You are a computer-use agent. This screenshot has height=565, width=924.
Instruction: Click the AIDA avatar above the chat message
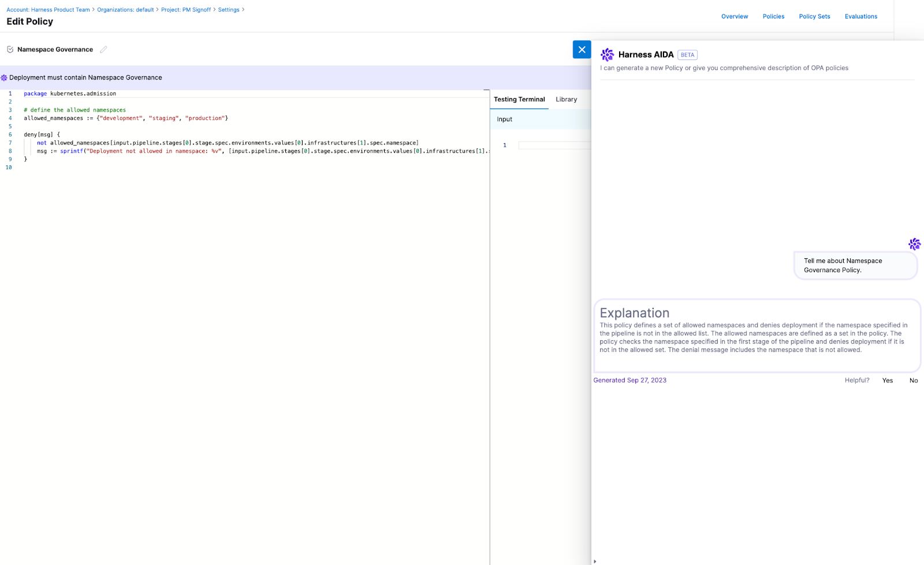(x=914, y=244)
